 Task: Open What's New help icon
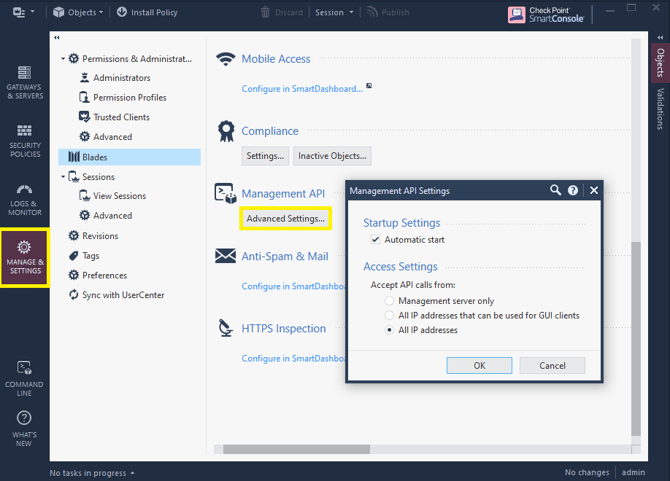(24, 430)
